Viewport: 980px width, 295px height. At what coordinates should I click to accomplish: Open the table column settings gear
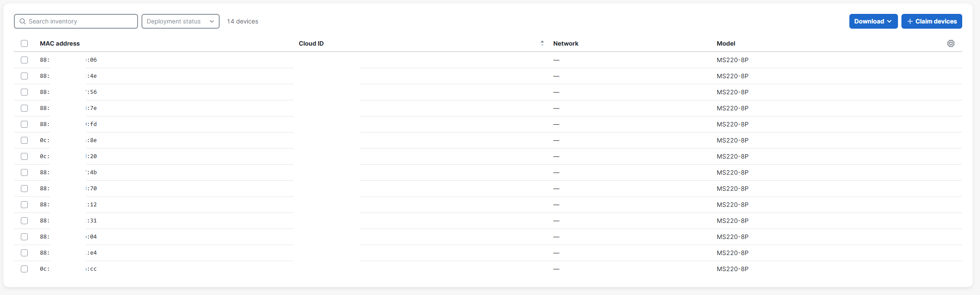[x=950, y=43]
